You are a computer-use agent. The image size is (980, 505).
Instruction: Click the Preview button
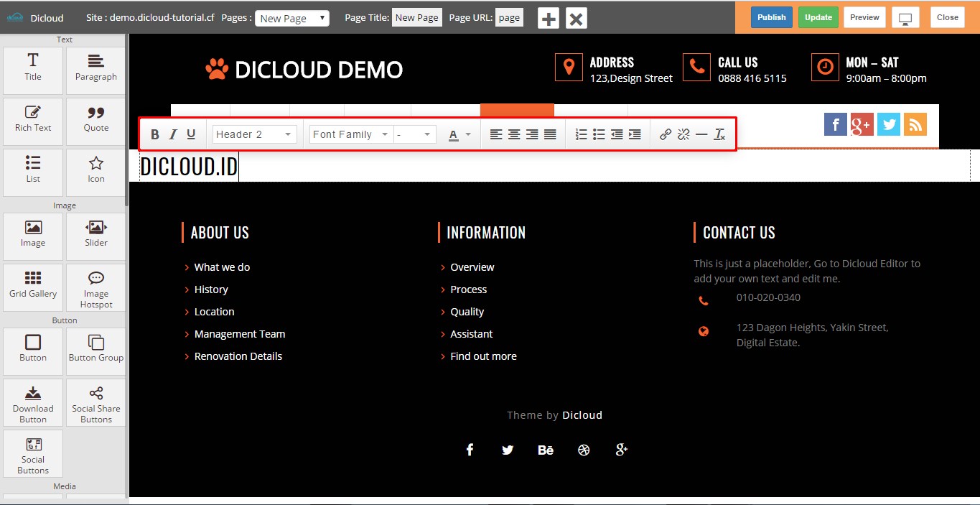[x=864, y=17]
